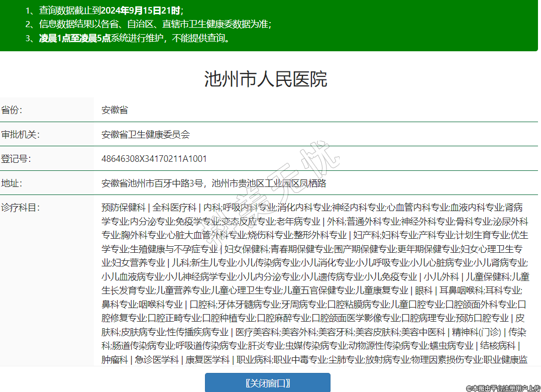
Task: Click 康复医学科 in the department list
Action: pyautogui.click(x=208, y=359)
